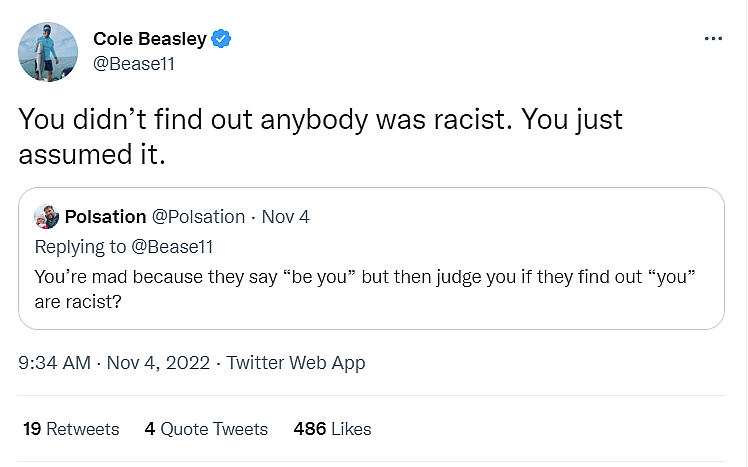Click the 9:34 AM timestamp
748x467 pixels.
click(x=54, y=363)
